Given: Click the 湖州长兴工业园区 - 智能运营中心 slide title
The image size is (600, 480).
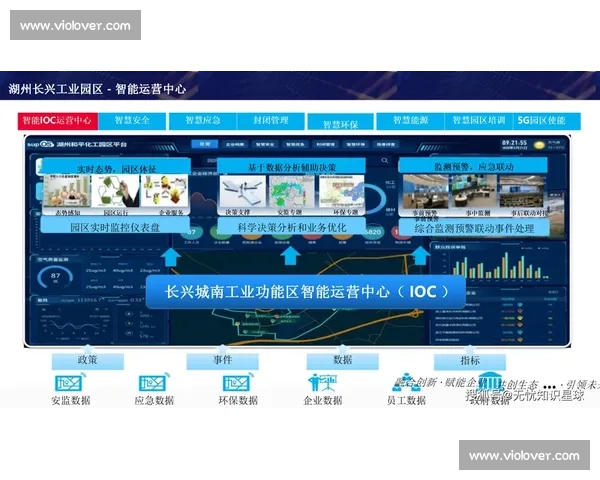Looking at the screenshot, I should (x=97, y=89).
